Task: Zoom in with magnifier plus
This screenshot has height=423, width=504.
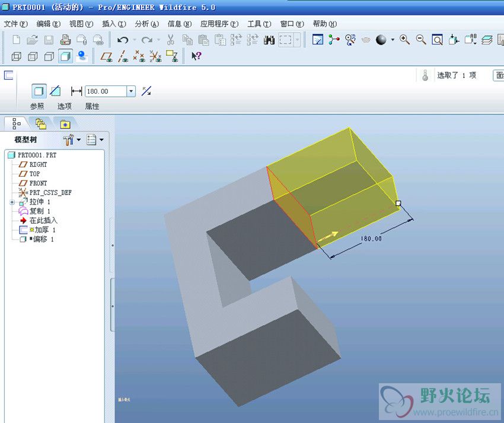Action: click(404, 40)
